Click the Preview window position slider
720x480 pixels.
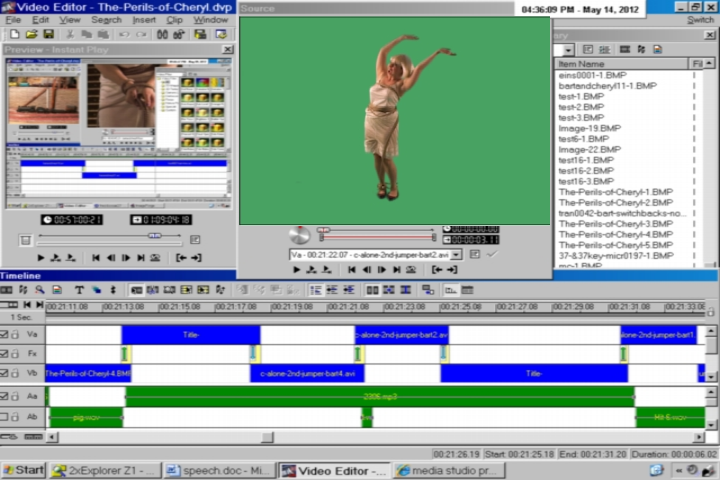pos(154,236)
